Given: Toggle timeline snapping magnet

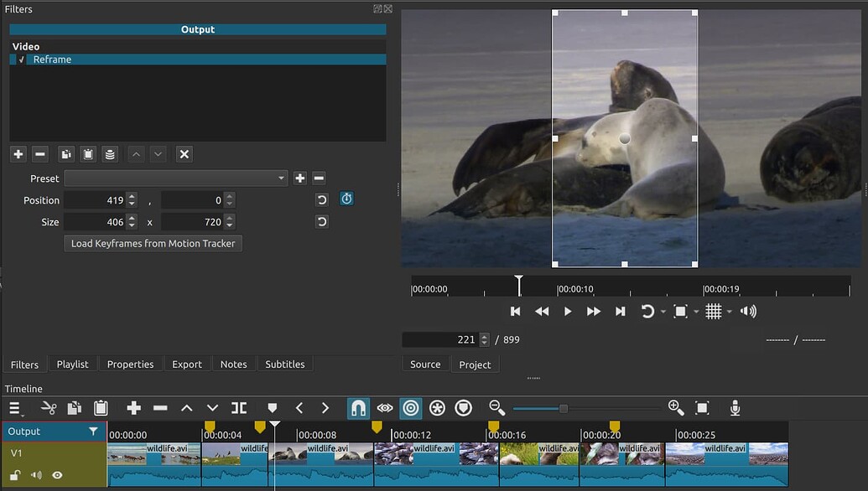Looking at the screenshot, I should pos(358,408).
